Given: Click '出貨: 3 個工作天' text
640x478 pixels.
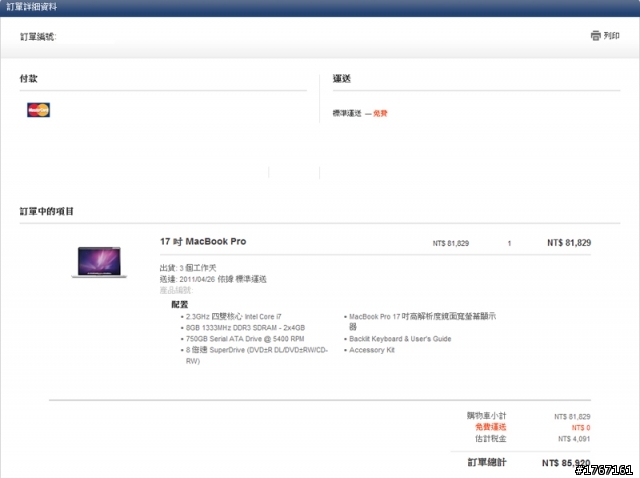Looking at the screenshot, I should 188,268.
